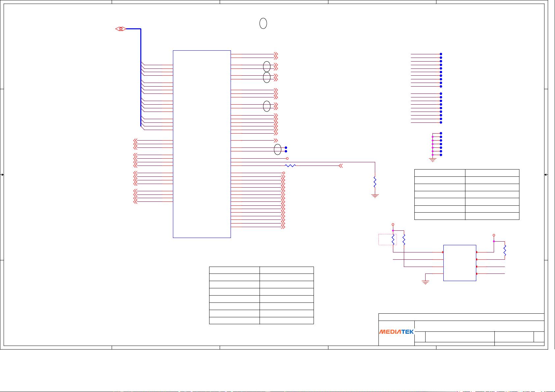Select the large blue IC body rectangle
The height and width of the screenshot is (392, 555).
(202, 144)
